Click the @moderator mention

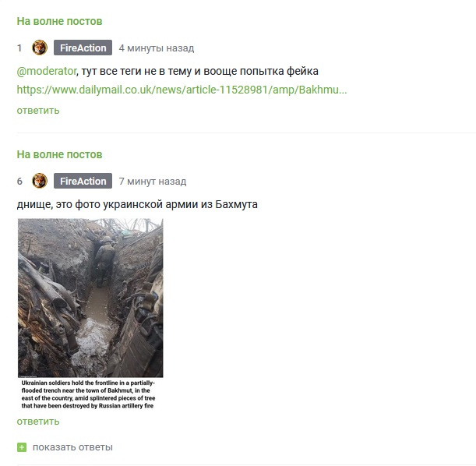coord(47,71)
